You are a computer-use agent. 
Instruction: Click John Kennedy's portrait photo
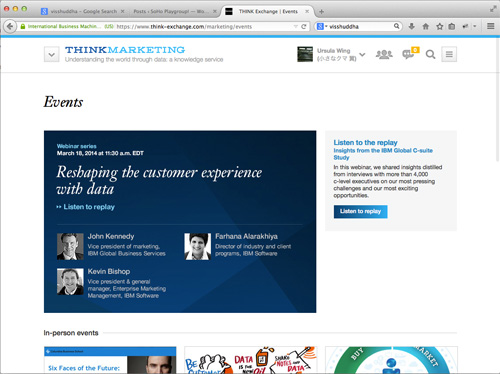pos(70,246)
